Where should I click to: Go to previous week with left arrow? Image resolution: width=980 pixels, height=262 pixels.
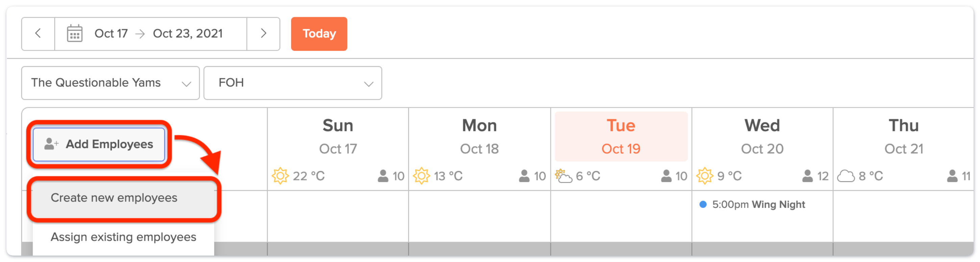tap(38, 33)
